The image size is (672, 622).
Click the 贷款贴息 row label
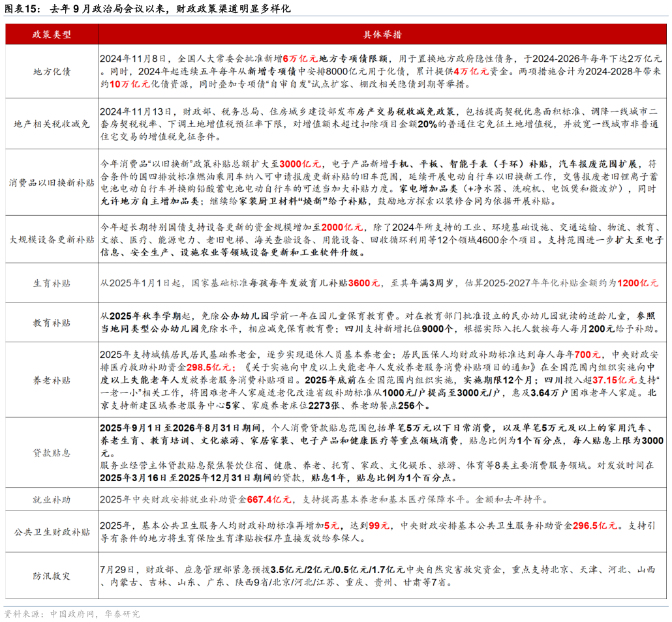point(52,452)
